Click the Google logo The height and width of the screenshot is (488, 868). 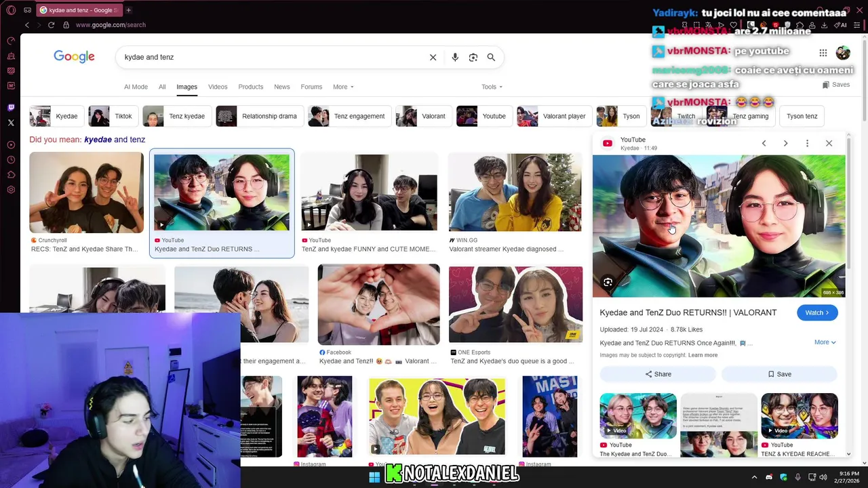74,57
